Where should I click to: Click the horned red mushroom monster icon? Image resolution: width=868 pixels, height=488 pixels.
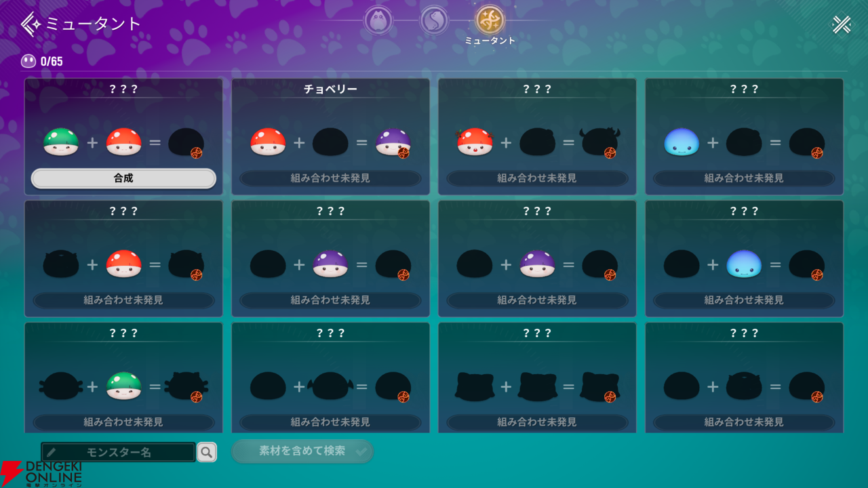(x=475, y=142)
